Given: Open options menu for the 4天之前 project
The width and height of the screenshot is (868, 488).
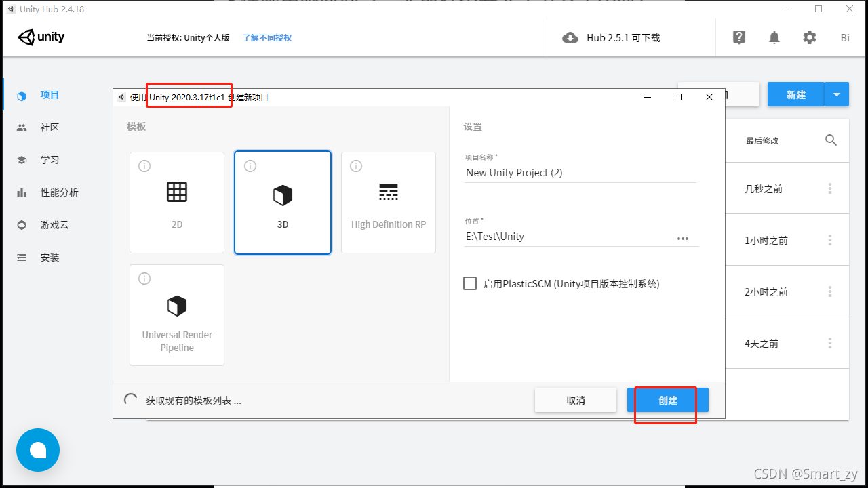Looking at the screenshot, I should pos(830,344).
